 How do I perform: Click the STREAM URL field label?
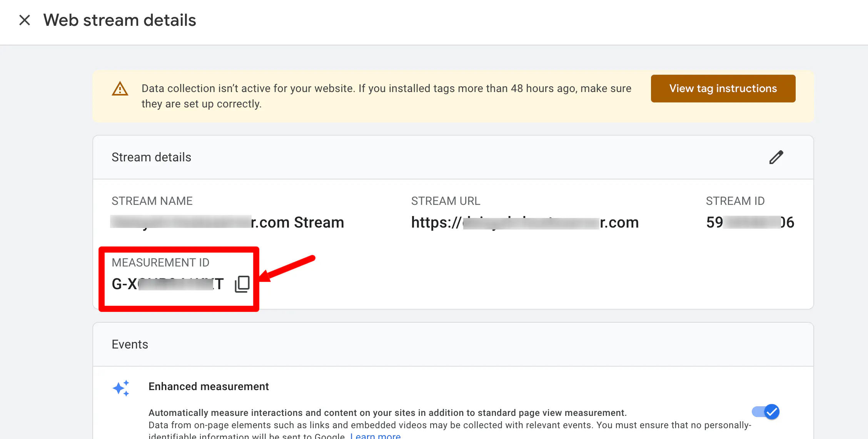coord(446,201)
